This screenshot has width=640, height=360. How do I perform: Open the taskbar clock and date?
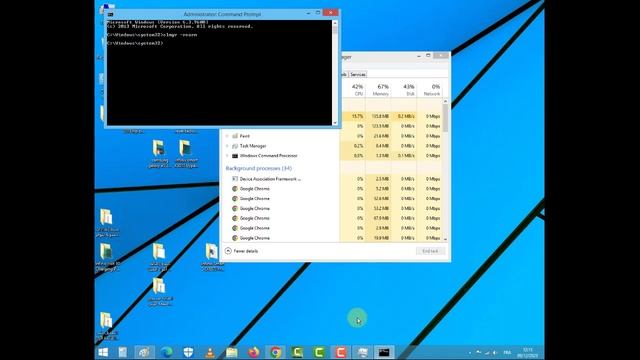(527, 353)
